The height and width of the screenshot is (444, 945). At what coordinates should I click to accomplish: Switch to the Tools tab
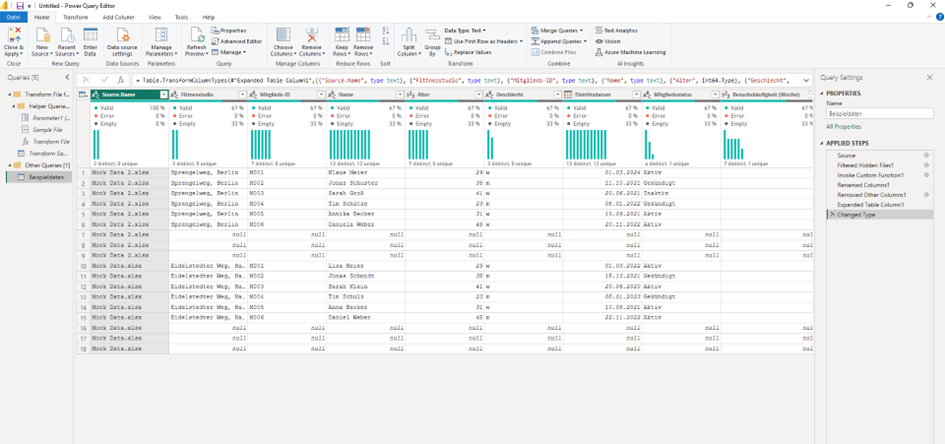(181, 17)
